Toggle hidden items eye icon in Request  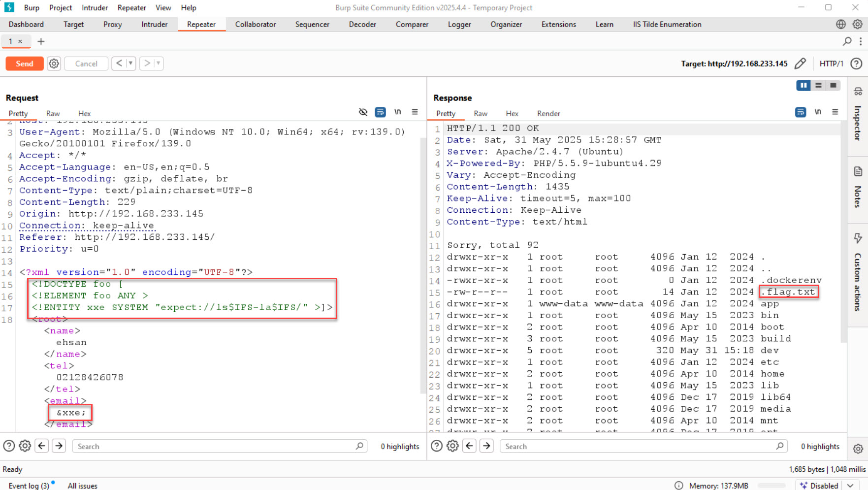click(x=363, y=112)
